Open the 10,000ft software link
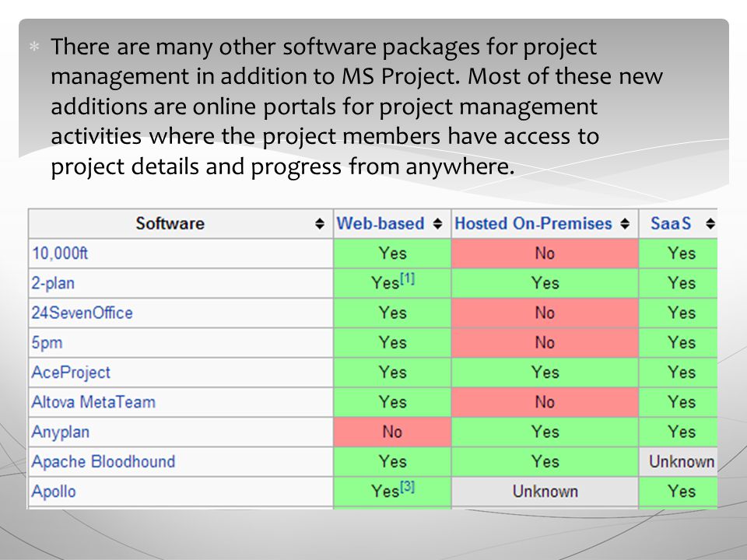This screenshot has height=560, width=747. (x=60, y=253)
